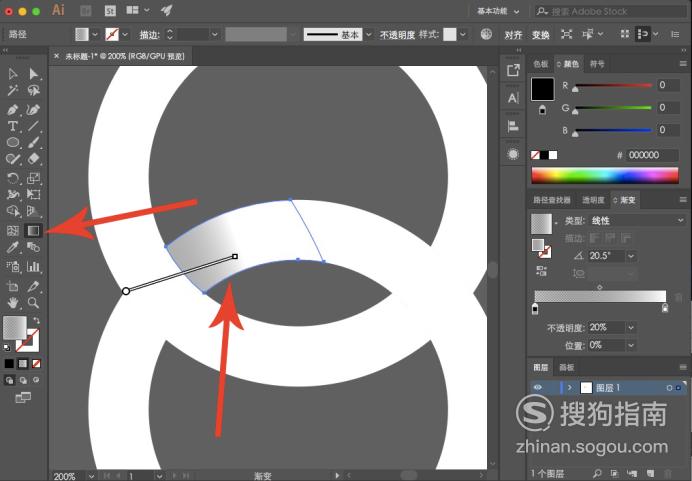Set paint mode to solid Color
Screen dimensions: 692x481
point(9,364)
